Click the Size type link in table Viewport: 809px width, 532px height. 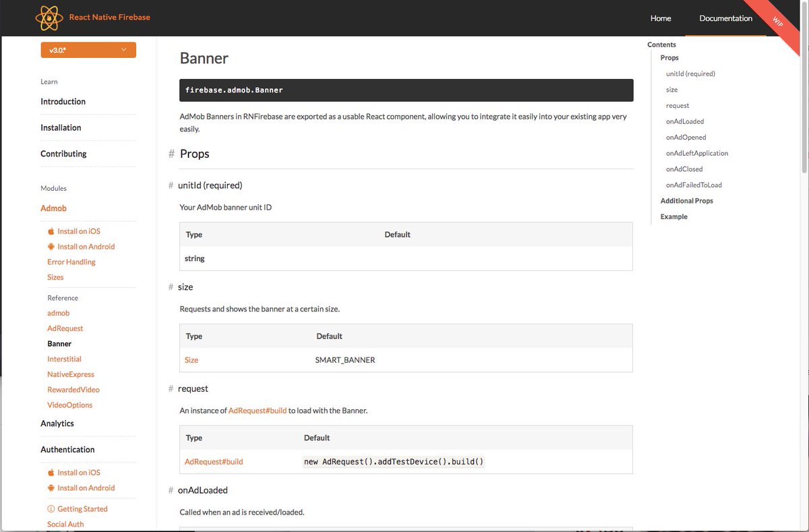[x=191, y=360]
